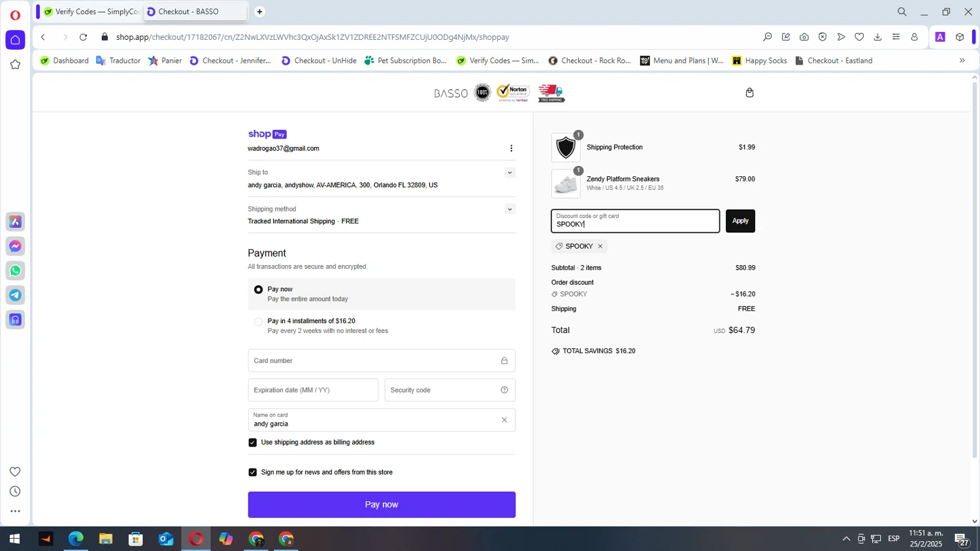This screenshot has width=980, height=551.
Task: Click the Shipping Protection shield thumbnail
Action: (x=566, y=148)
